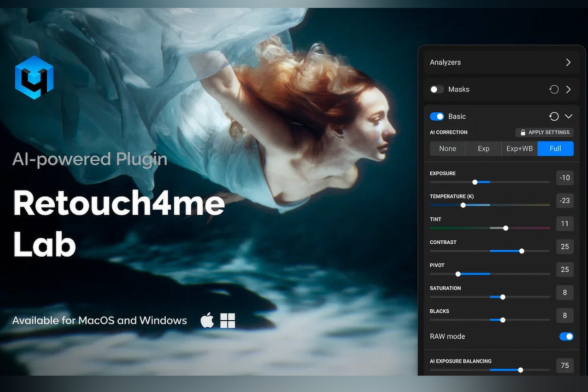Click the Exposure value field -10
The height and width of the screenshot is (392, 588).
point(565,178)
